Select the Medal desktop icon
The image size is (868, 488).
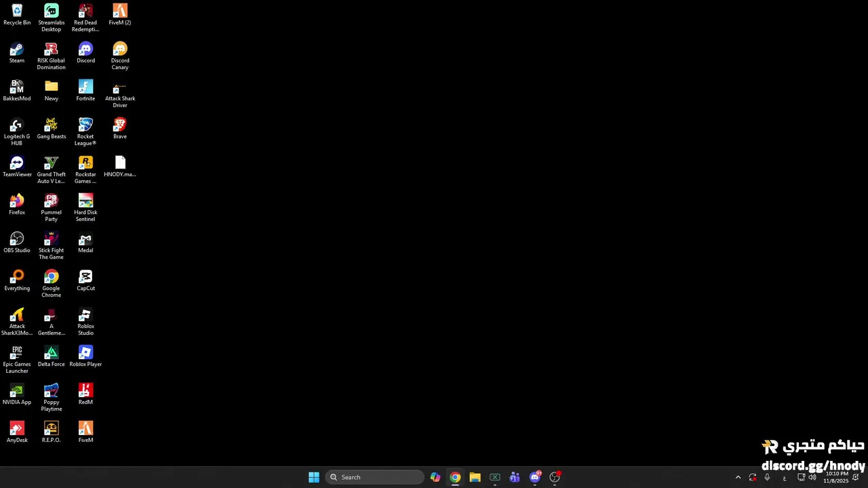(x=85, y=243)
